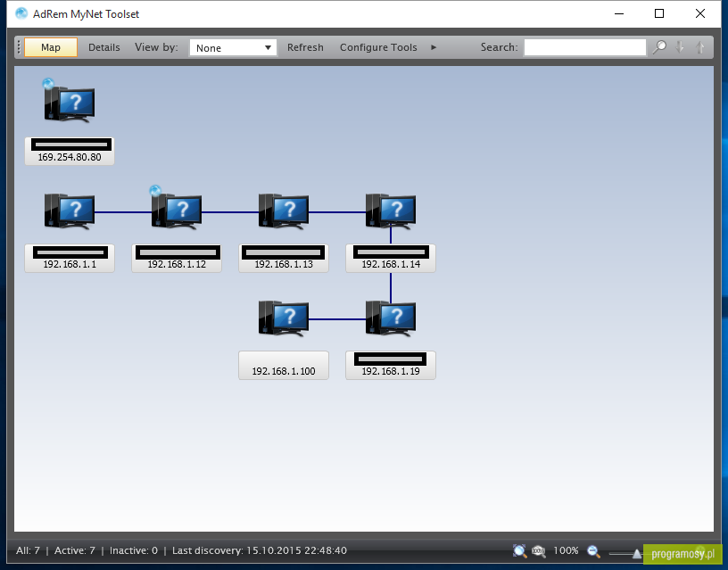Switch to the Details view

[x=104, y=47]
